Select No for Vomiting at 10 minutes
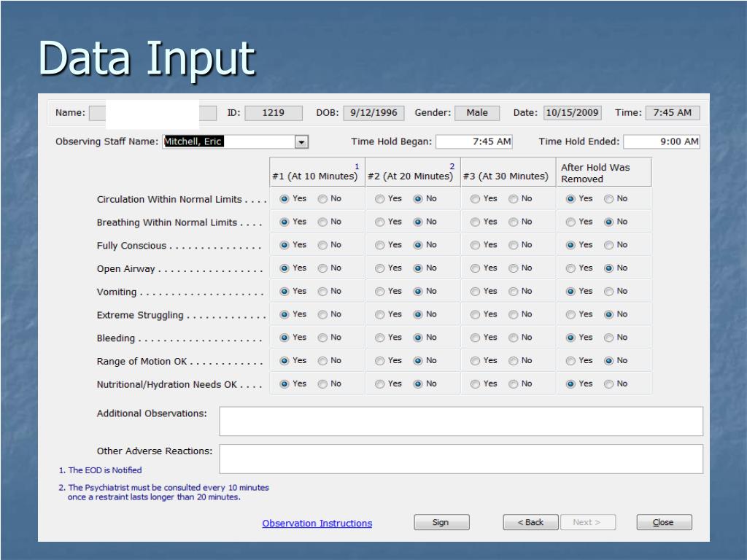Viewport: 747px width, 560px height. pyautogui.click(x=322, y=292)
